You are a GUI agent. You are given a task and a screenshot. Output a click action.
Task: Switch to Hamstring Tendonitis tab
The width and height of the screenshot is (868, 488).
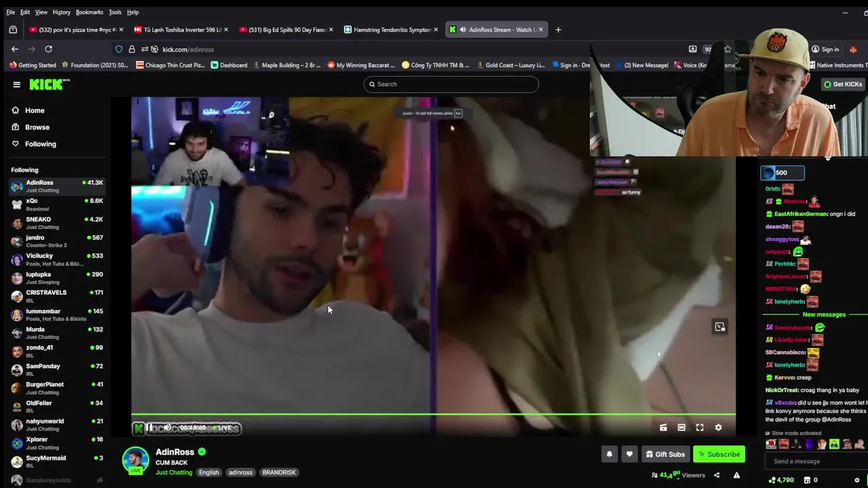pyautogui.click(x=390, y=30)
